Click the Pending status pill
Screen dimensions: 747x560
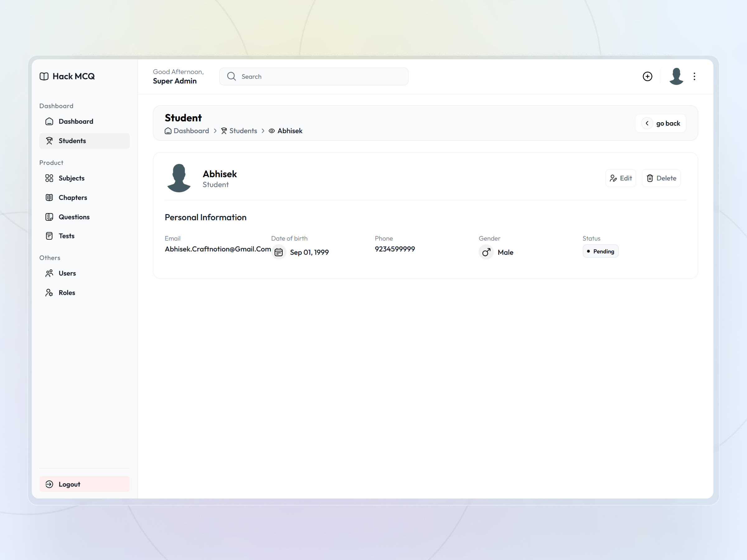tap(600, 251)
